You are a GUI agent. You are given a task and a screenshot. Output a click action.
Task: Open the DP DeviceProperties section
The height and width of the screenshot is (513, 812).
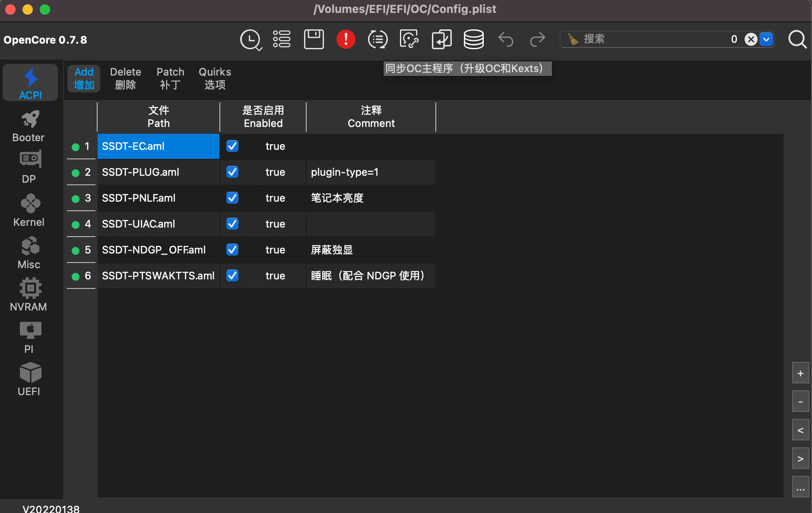29,168
